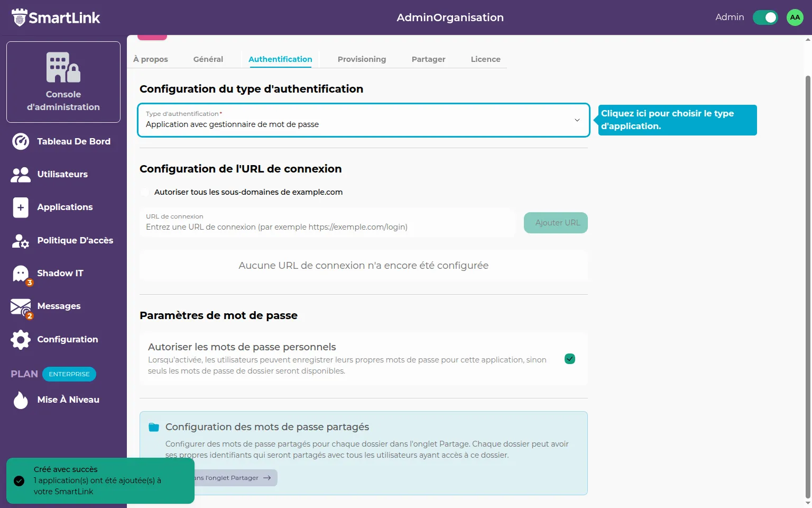This screenshot has width=812, height=508.
Task: Check Autoriser tous les sous-domaines option
Action: (x=145, y=192)
